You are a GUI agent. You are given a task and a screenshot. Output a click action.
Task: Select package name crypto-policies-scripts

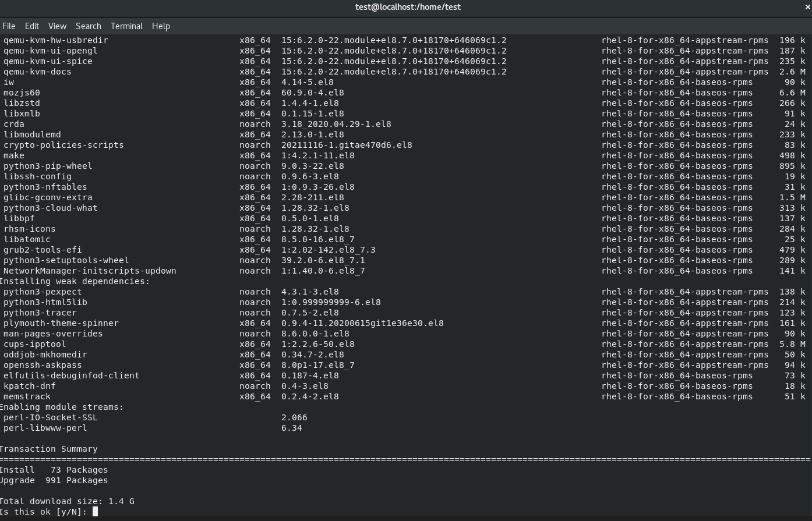(63, 145)
